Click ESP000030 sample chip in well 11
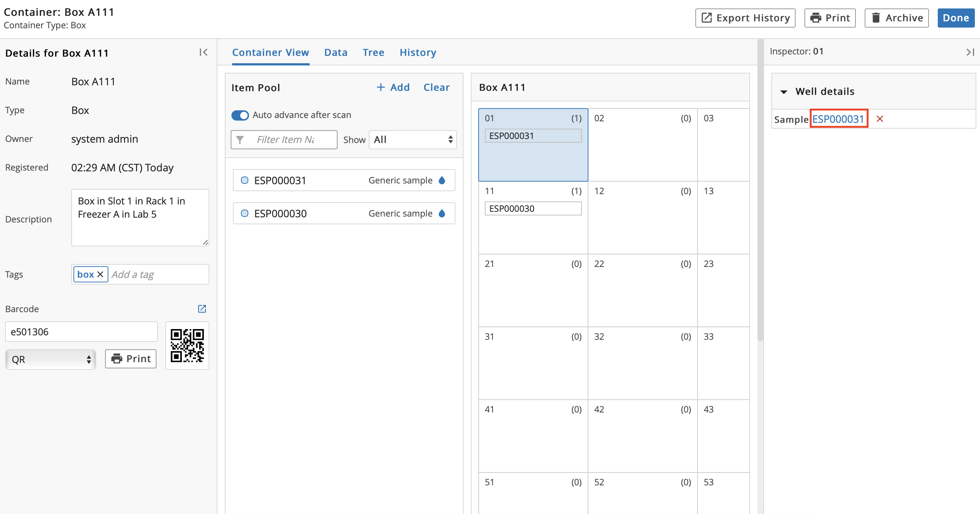Screen dimensions: 980x514 pyautogui.click(x=533, y=208)
